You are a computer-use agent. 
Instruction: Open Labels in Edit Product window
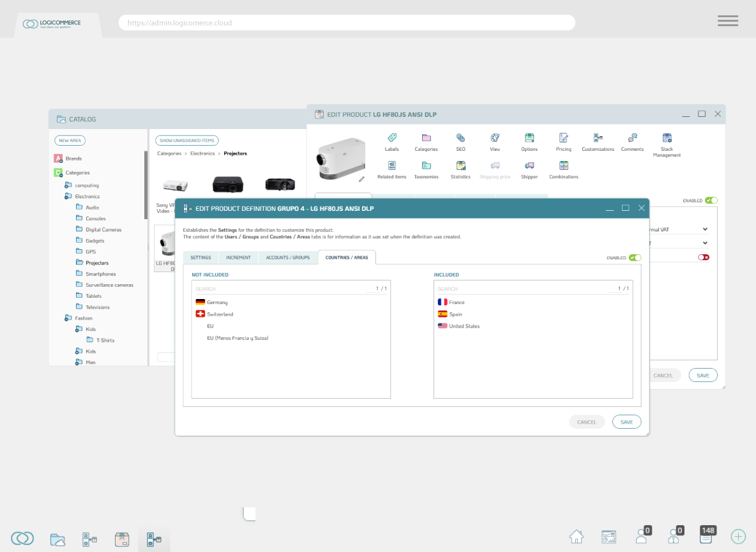click(x=392, y=142)
